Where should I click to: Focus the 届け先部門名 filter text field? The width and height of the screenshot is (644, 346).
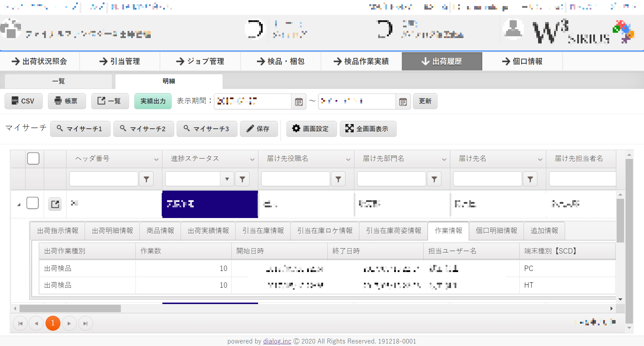pos(392,179)
